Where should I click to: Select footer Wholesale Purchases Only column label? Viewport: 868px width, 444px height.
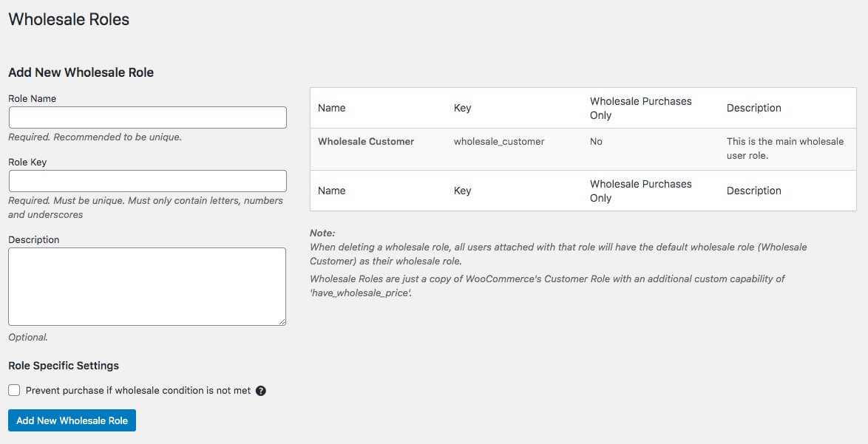pyautogui.click(x=640, y=191)
